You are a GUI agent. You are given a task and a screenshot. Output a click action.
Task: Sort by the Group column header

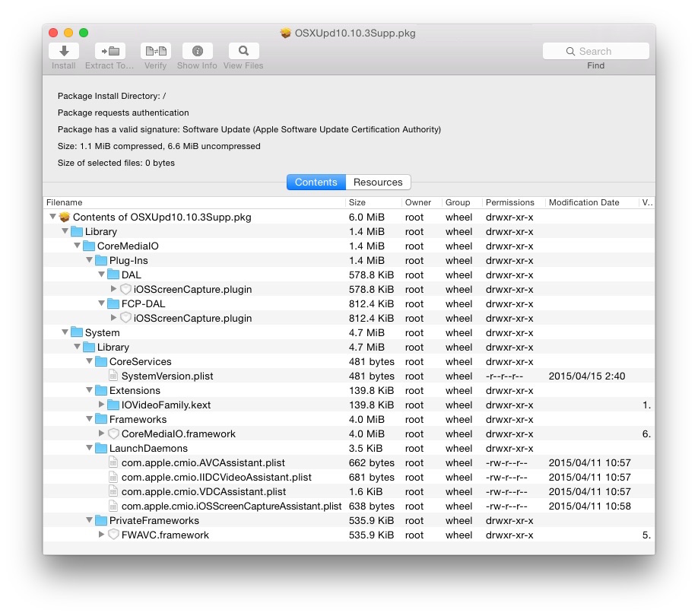point(462,202)
